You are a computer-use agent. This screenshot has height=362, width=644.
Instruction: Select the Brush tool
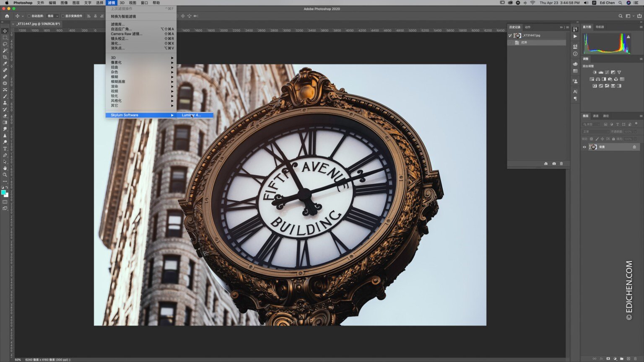click(5, 96)
